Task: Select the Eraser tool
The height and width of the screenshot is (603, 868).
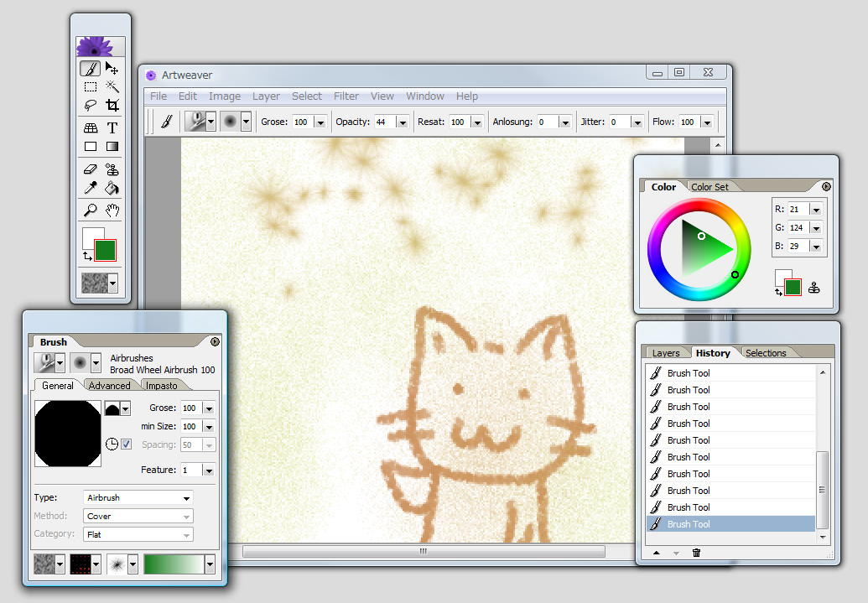Action: (90, 169)
